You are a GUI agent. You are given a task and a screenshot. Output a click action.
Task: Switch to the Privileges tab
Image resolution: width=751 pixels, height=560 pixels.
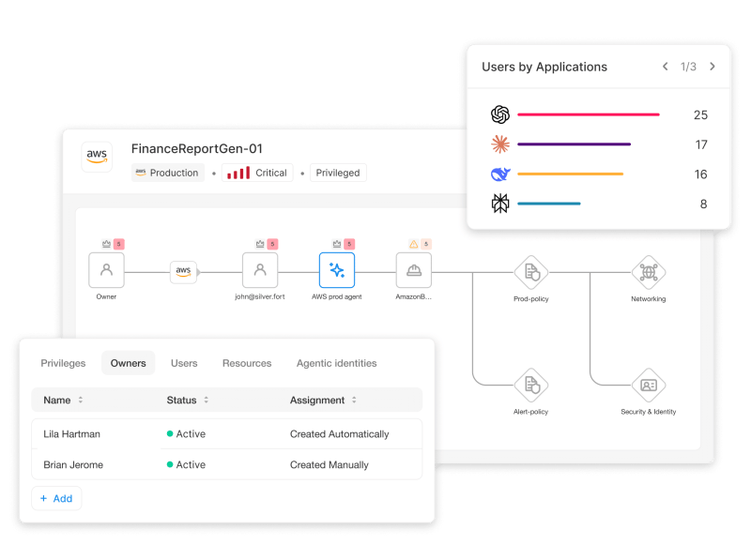[x=63, y=363]
